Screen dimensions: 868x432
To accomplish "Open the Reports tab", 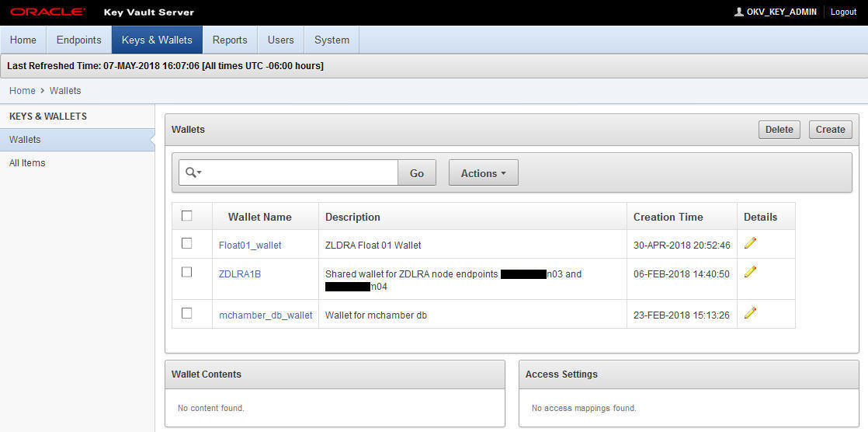I will point(230,40).
